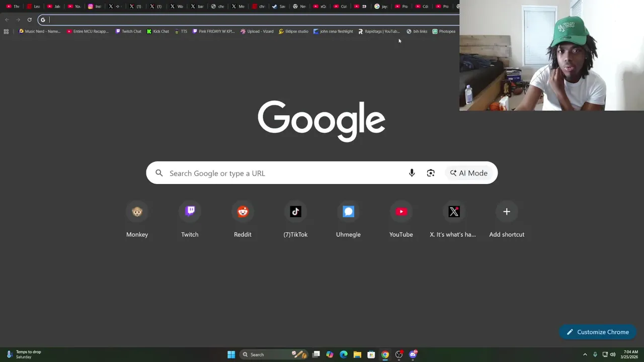Reload the page with the refresh icon

(x=29, y=20)
